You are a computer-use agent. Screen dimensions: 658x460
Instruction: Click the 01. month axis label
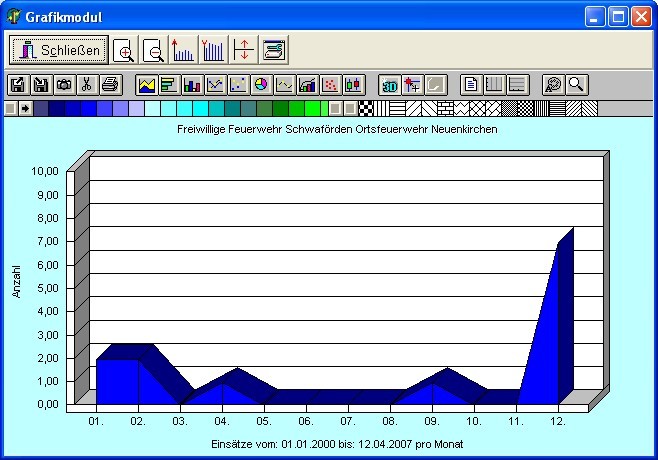tap(96, 421)
